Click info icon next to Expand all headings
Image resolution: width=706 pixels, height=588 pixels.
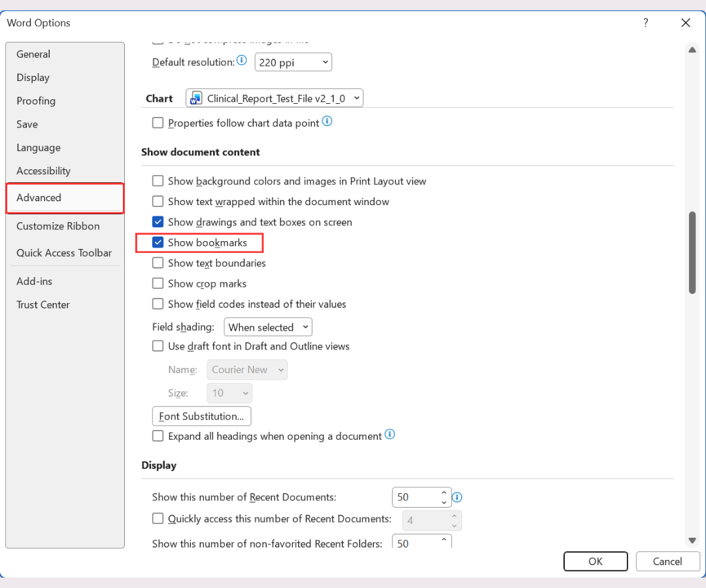[390, 434]
